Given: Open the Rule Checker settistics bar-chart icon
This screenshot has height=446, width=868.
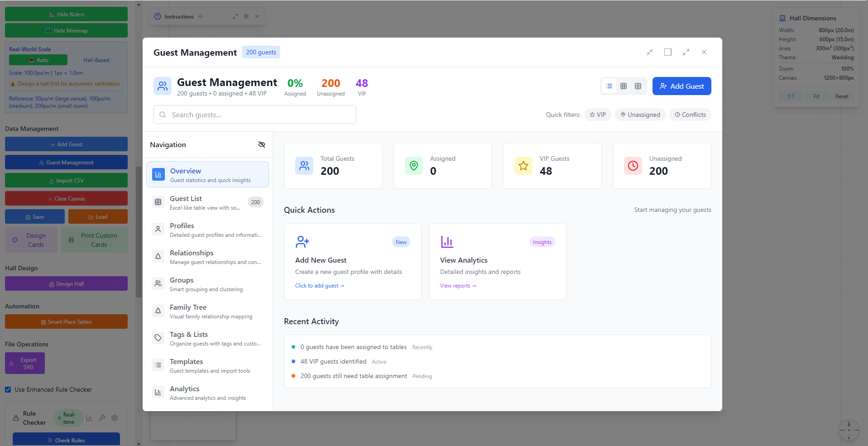Looking at the screenshot, I should click(x=89, y=417).
